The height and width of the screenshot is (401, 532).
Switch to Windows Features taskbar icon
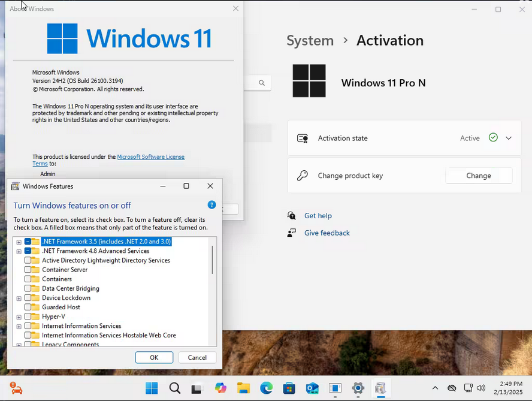click(x=380, y=388)
